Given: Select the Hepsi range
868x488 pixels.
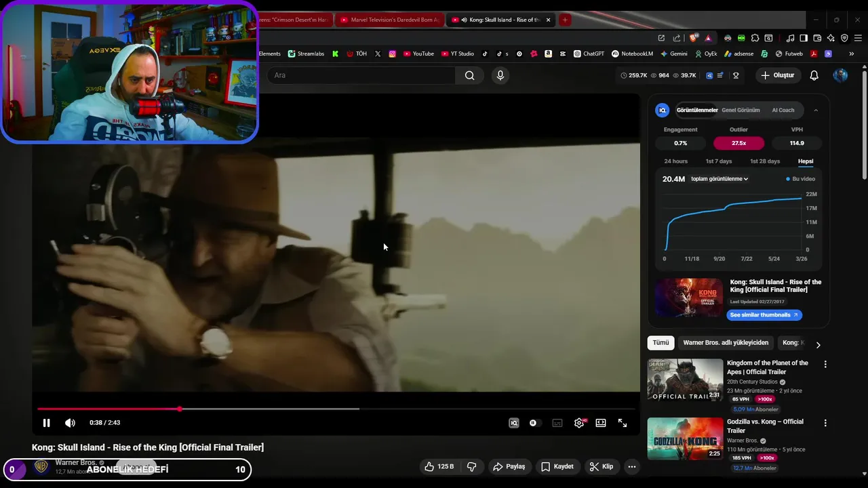Looking at the screenshot, I should (x=806, y=161).
